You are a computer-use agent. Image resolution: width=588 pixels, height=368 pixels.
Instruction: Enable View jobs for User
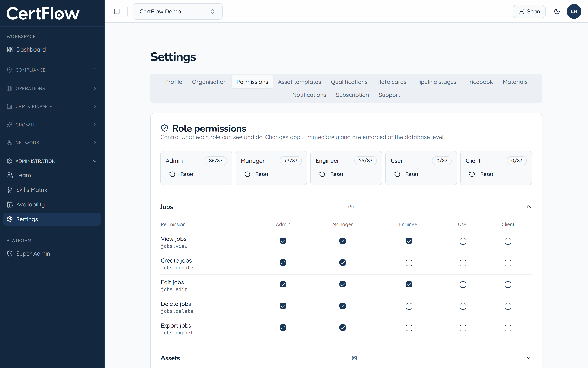(463, 241)
